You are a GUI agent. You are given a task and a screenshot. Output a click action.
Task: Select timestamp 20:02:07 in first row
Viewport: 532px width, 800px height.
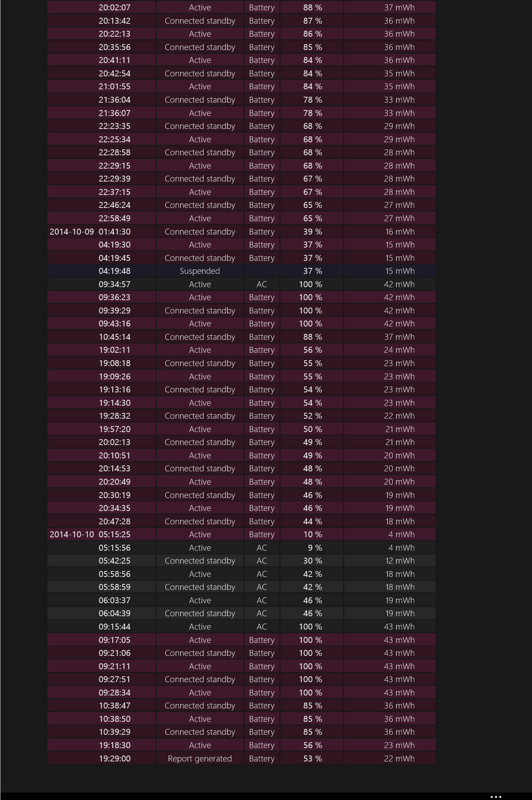[x=115, y=7]
